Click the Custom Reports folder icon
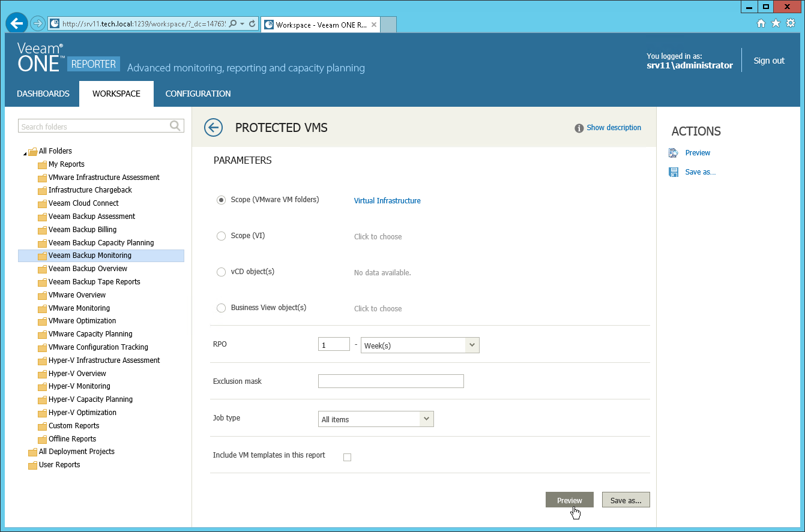The image size is (805, 532). [42, 426]
